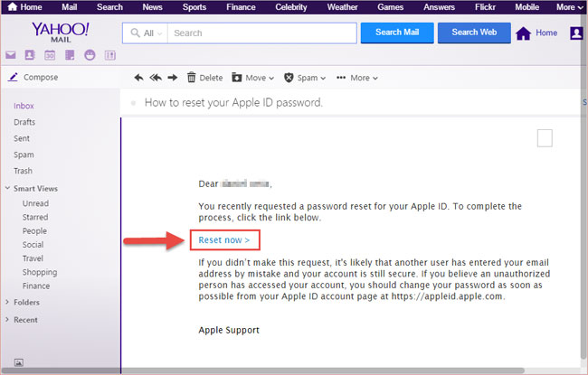This screenshot has height=375, width=588.
Task: Select the Social smart view
Action: [x=33, y=245]
